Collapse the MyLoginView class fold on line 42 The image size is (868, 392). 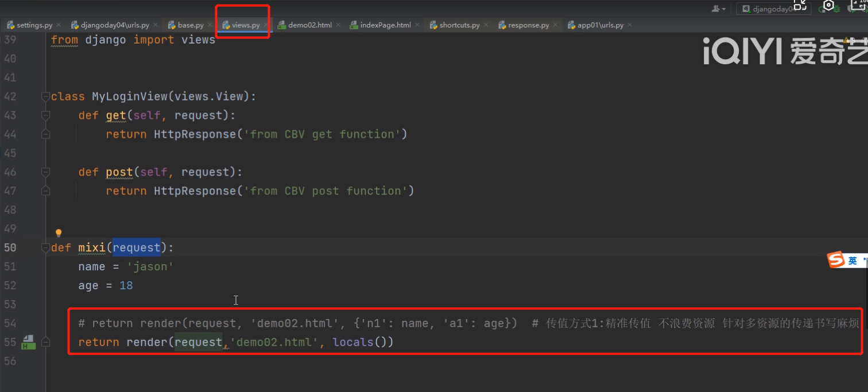point(45,97)
